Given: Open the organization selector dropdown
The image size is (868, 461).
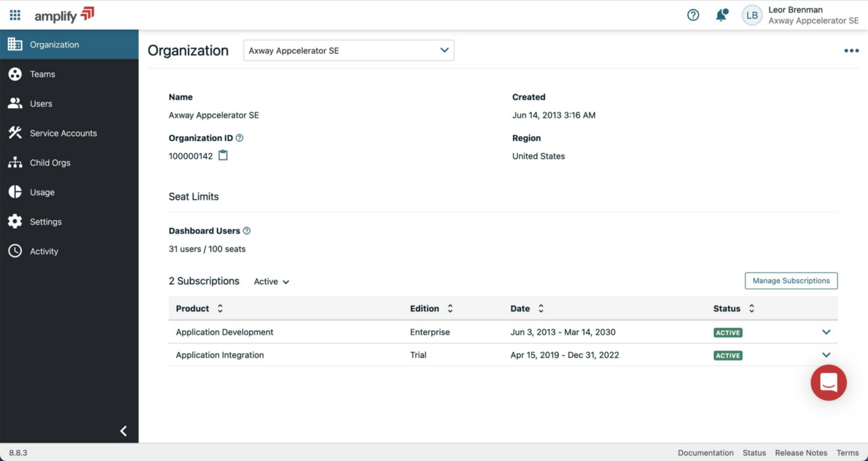Looking at the screenshot, I should 349,50.
